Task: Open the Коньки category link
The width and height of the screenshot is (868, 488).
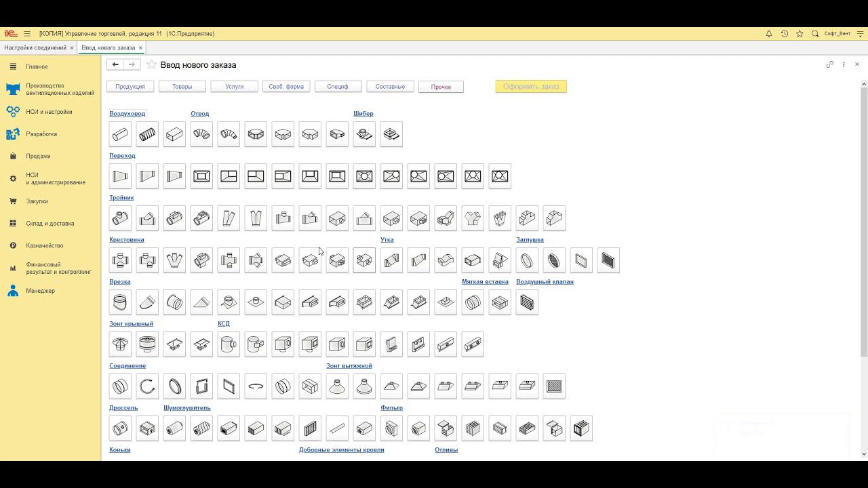Action: 120,450
